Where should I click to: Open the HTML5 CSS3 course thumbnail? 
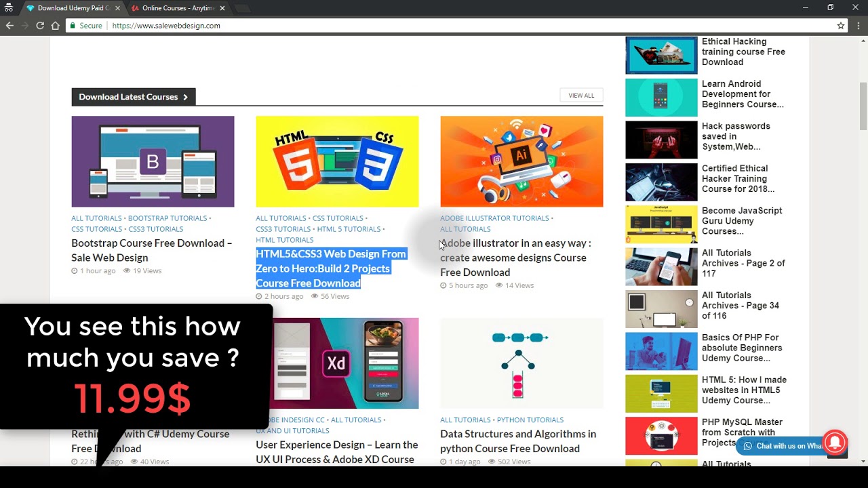tap(337, 161)
